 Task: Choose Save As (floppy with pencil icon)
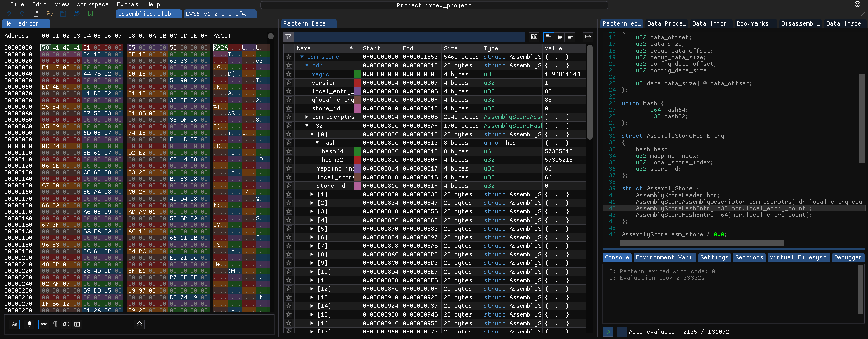(x=77, y=14)
